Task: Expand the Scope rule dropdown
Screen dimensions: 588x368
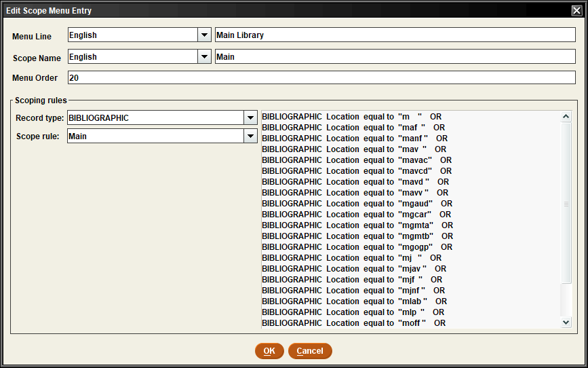Action: [x=249, y=136]
